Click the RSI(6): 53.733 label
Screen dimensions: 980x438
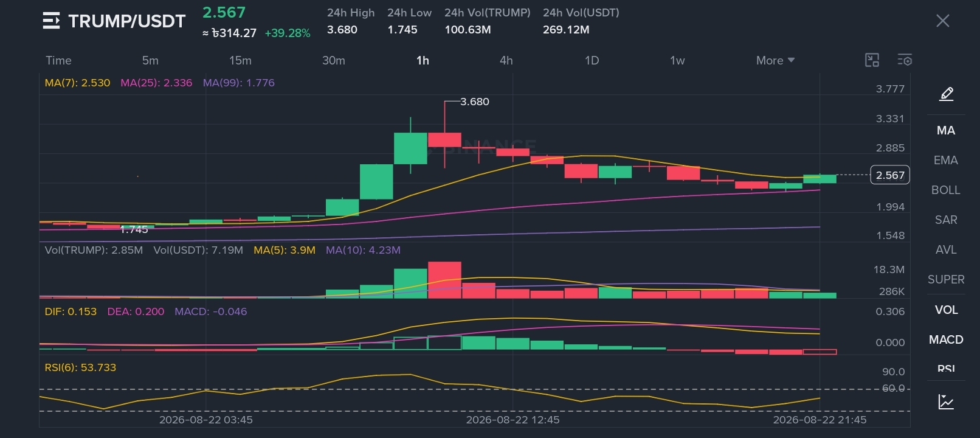point(80,367)
